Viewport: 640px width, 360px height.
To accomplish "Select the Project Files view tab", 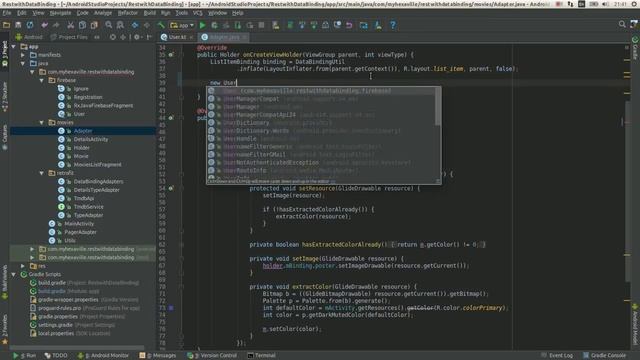I will coord(69,37).
